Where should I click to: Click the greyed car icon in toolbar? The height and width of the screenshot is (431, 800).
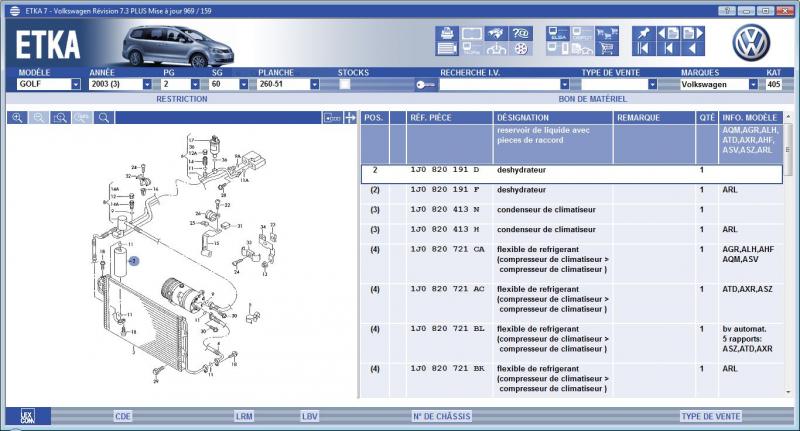pyautogui.click(x=582, y=49)
